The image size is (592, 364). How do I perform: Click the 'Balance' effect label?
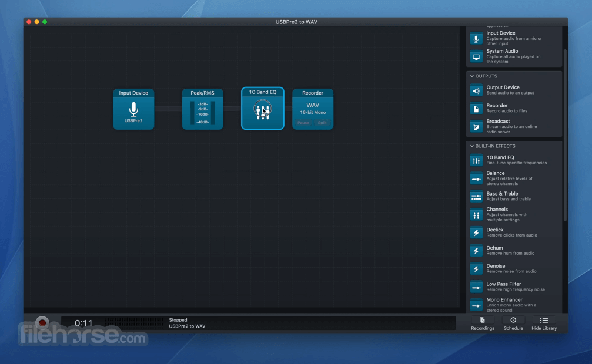point(496,173)
